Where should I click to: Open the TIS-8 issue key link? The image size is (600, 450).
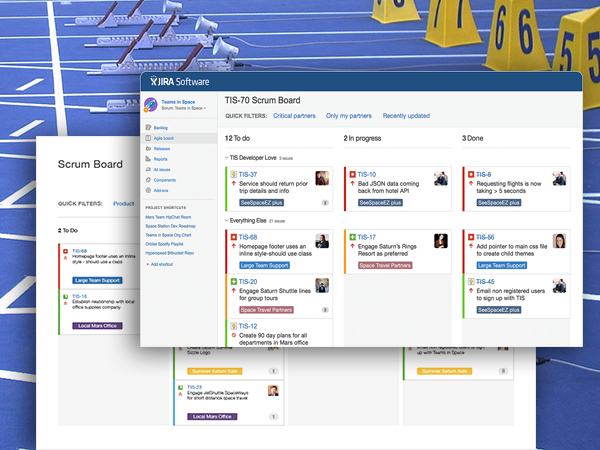click(483, 174)
